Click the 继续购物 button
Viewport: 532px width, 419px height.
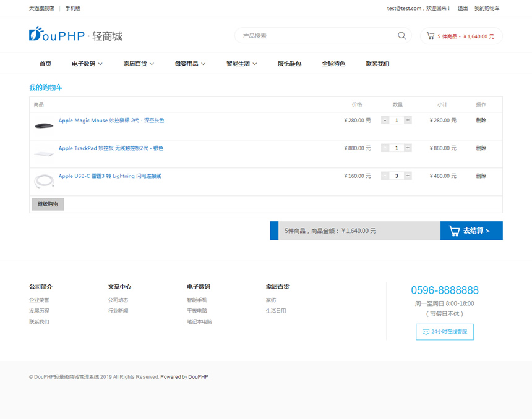pyautogui.click(x=48, y=204)
